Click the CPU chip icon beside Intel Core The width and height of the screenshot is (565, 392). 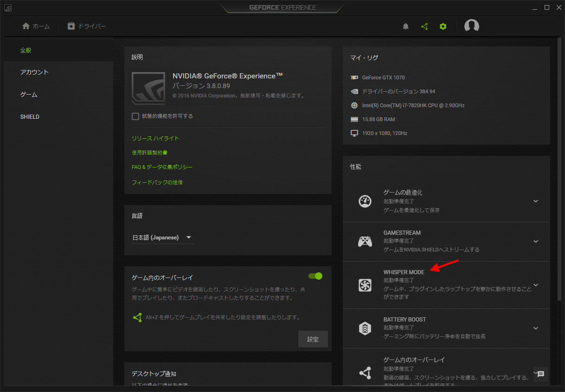(354, 105)
